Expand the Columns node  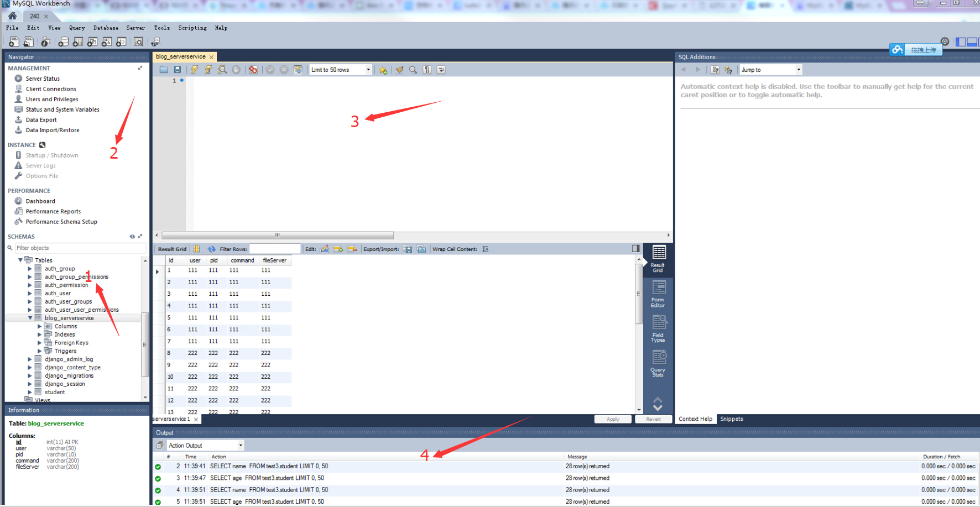coord(39,326)
